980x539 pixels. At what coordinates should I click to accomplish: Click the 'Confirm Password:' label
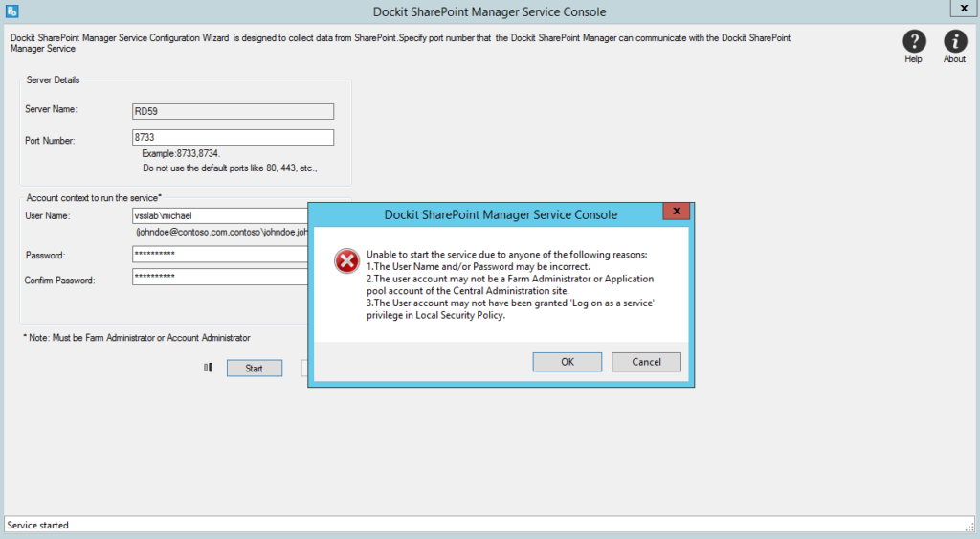point(60,281)
